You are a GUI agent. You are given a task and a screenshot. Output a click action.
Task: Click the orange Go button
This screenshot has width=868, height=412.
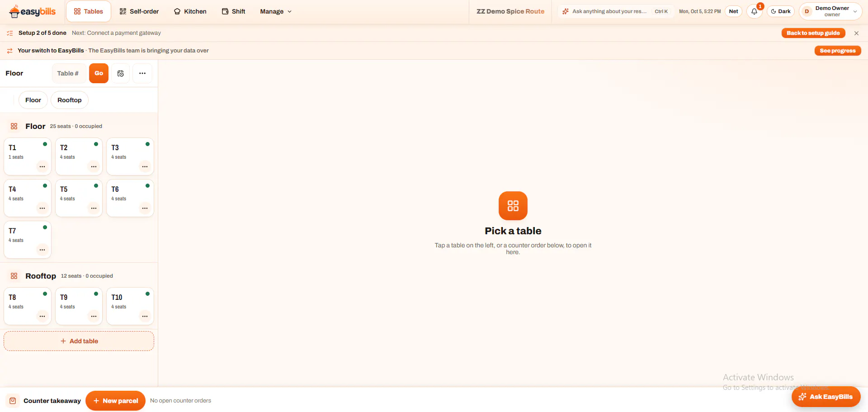tap(99, 73)
